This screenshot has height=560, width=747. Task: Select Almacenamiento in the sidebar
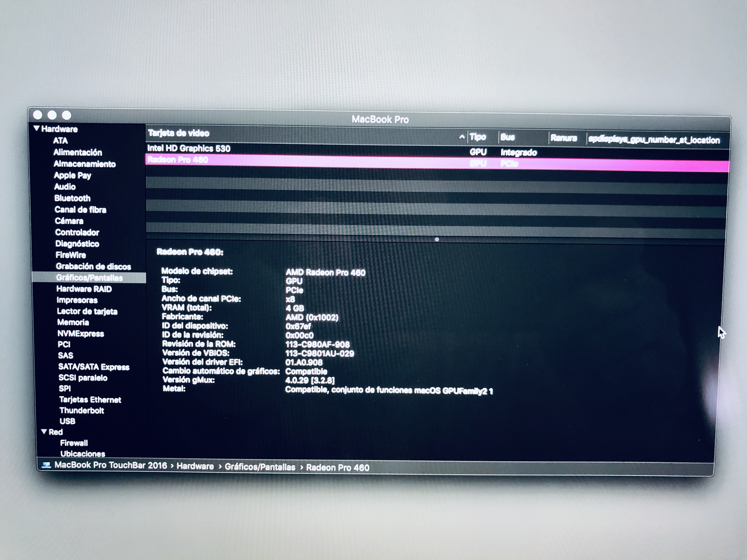pos(85,164)
